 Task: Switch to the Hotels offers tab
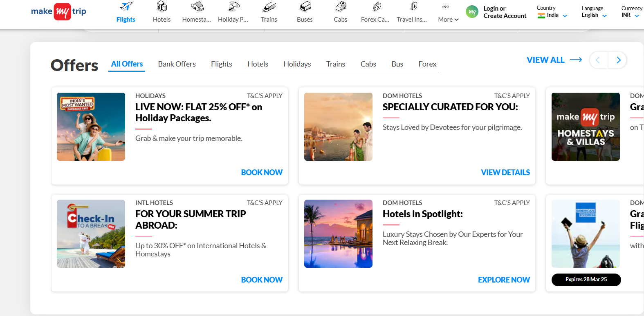258,64
